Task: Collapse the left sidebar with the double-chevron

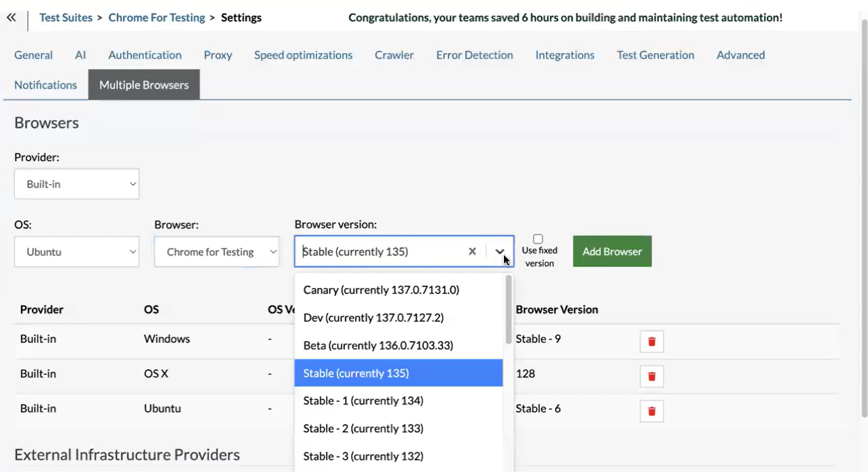Action: point(11,17)
